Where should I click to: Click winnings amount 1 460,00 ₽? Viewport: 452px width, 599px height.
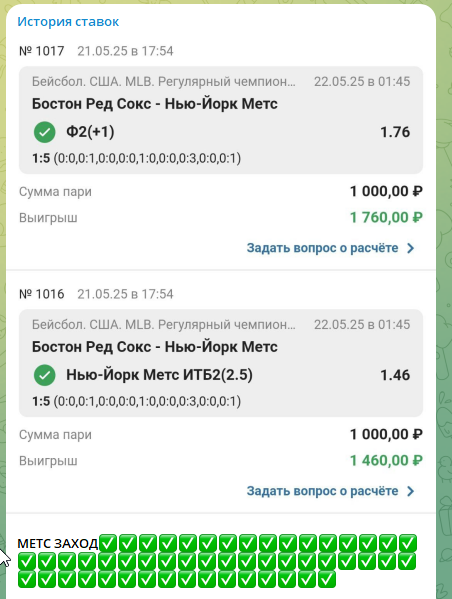click(x=386, y=460)
